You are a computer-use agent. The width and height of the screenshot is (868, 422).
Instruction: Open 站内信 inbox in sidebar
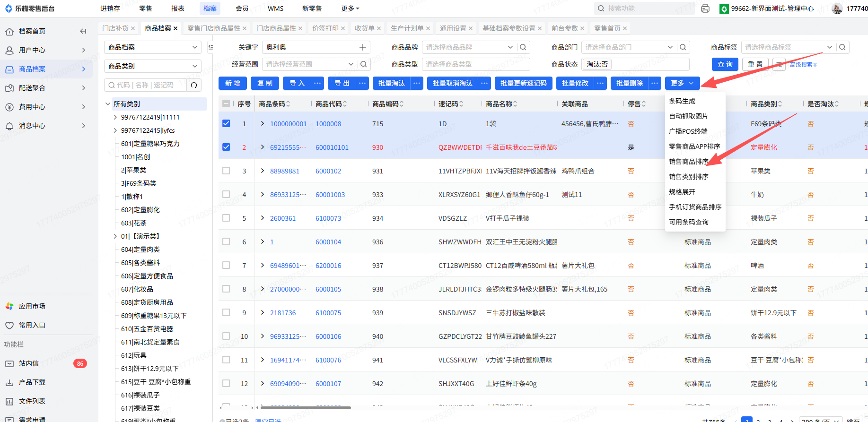(x=29, y=363)
